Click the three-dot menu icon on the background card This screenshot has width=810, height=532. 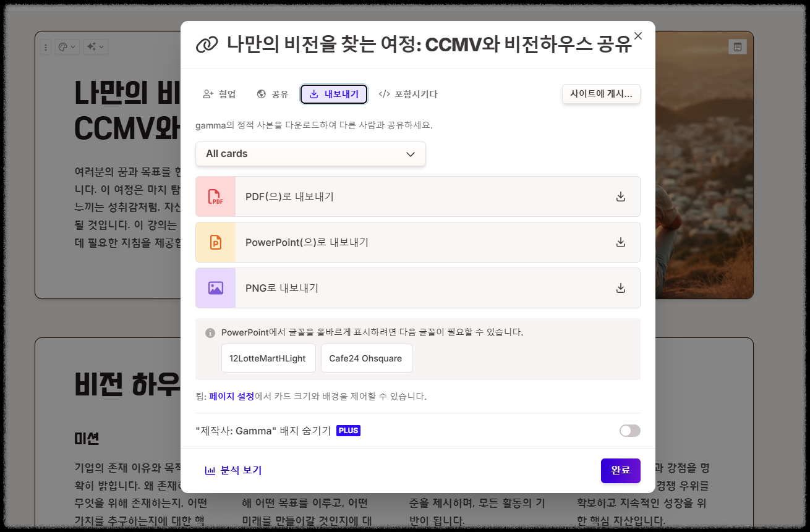click(46, 46)
